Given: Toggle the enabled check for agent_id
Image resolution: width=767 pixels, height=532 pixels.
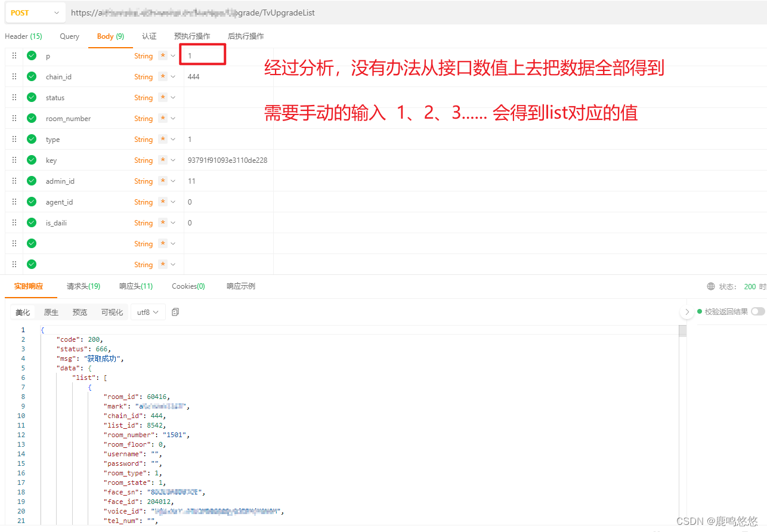Looking at the screenshot, I should 32,202.
